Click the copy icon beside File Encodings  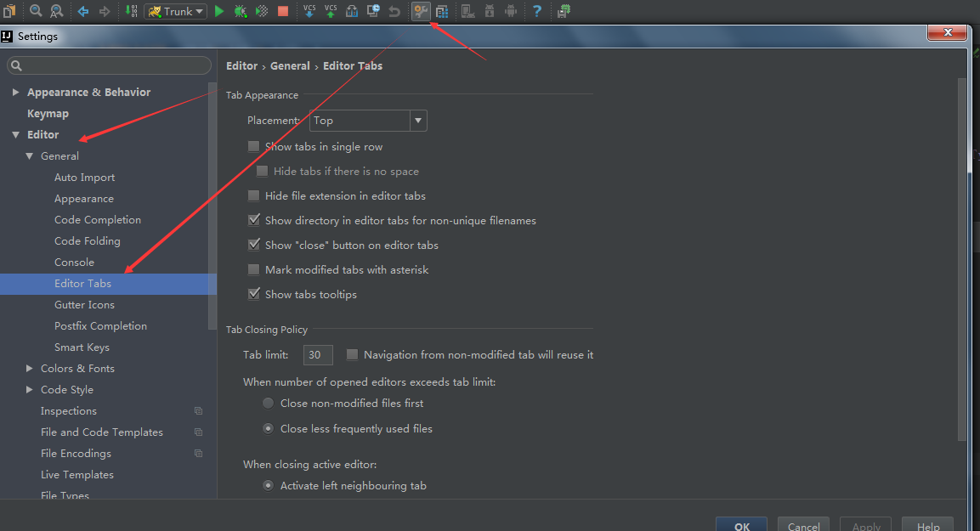pyautogui.click(x=198, y=454)
